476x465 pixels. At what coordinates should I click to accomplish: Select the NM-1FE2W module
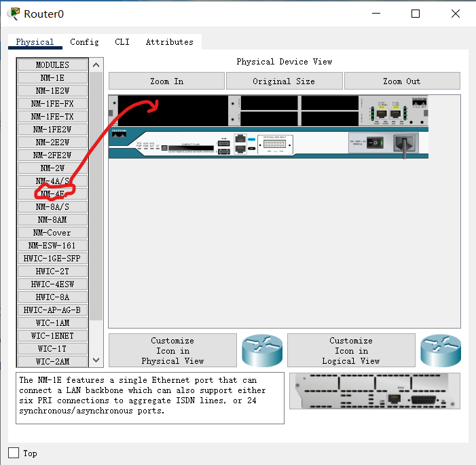click(52, 130)
